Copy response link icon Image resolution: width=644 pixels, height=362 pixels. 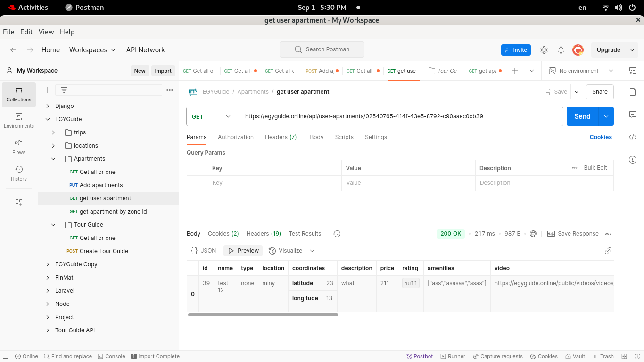point(608,251)
